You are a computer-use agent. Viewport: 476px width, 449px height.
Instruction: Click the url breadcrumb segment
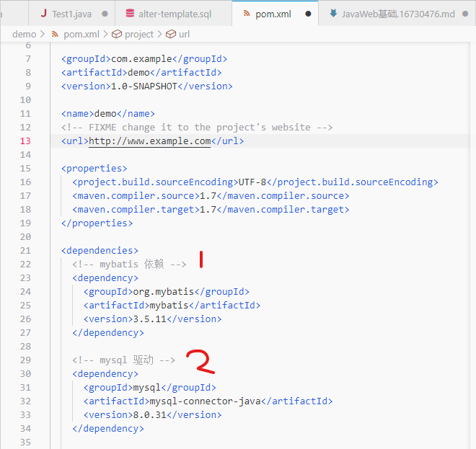click(184, 34)
